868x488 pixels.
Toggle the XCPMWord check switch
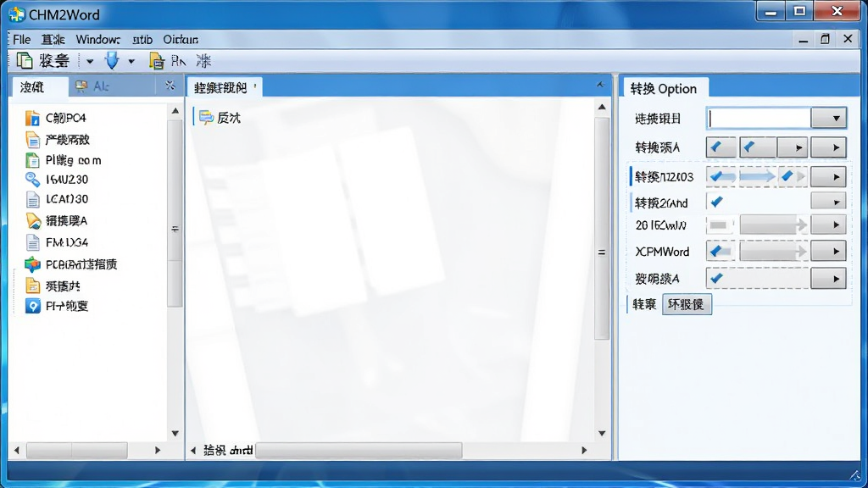[721, 252]
